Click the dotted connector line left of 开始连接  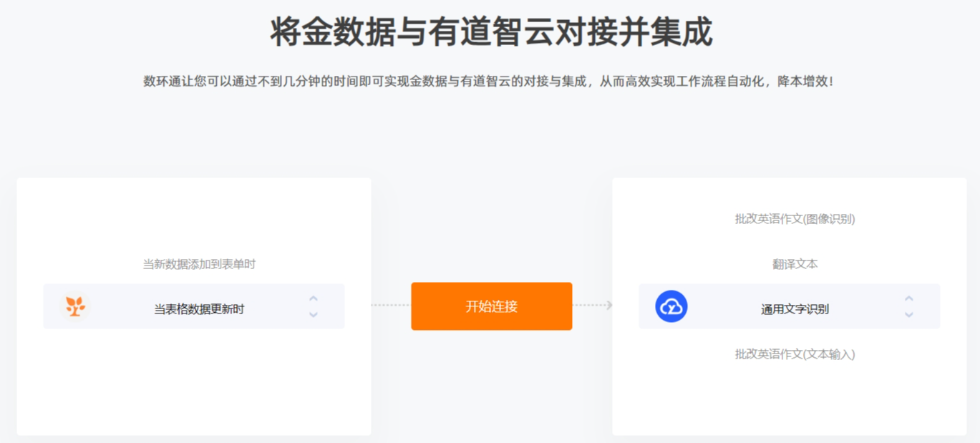tap(391, 306)
